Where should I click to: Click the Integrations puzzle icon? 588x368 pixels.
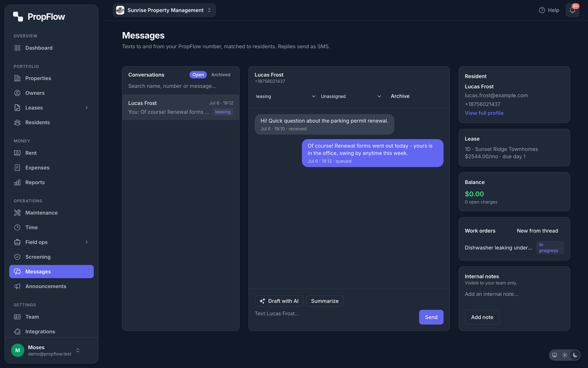(x=17, y=331)
